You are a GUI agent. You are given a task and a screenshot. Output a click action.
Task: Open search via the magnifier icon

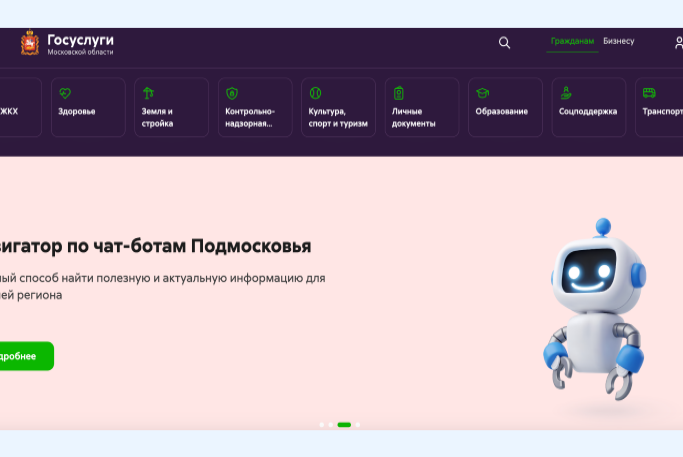(504, 42)
